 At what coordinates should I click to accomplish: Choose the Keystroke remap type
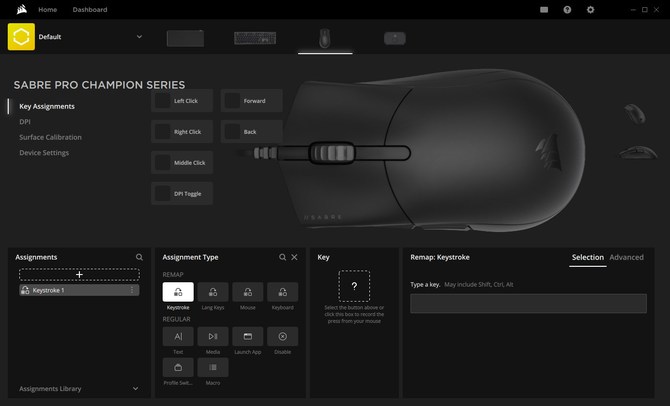(178, 292)
